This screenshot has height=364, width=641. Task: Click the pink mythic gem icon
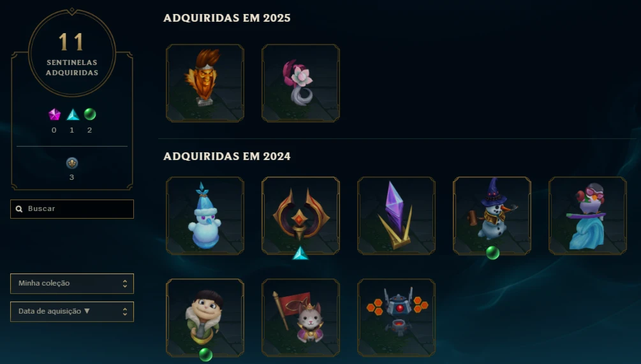pyautogui.click(x=54, y=114)
